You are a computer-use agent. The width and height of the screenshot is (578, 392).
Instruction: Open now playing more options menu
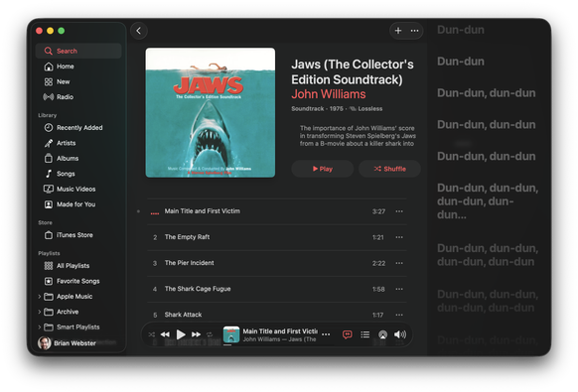(326, 334)
